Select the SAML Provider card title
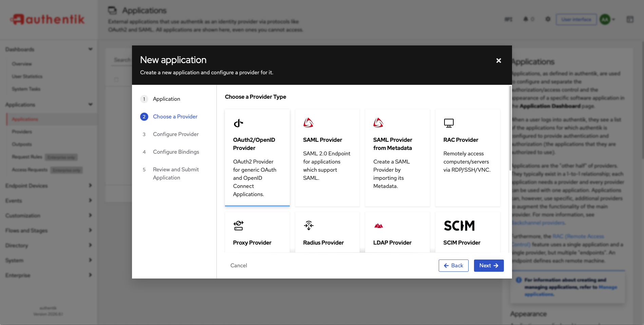 click(322, 140)
